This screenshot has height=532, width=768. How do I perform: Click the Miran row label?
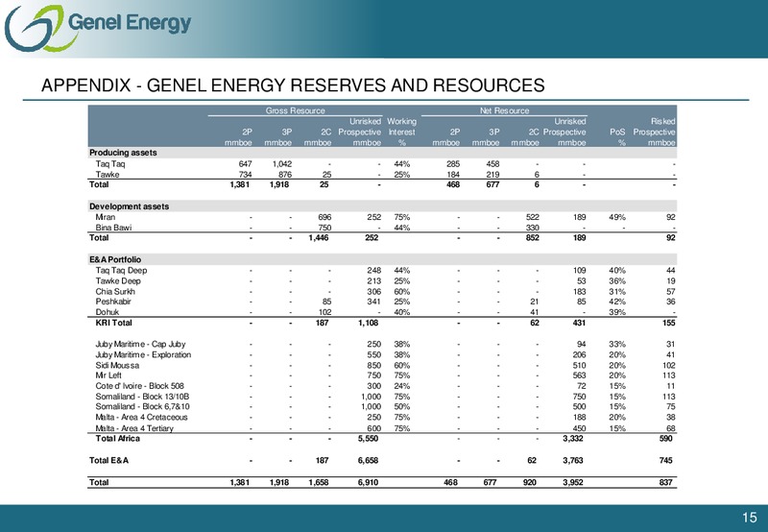pos(106,217)
